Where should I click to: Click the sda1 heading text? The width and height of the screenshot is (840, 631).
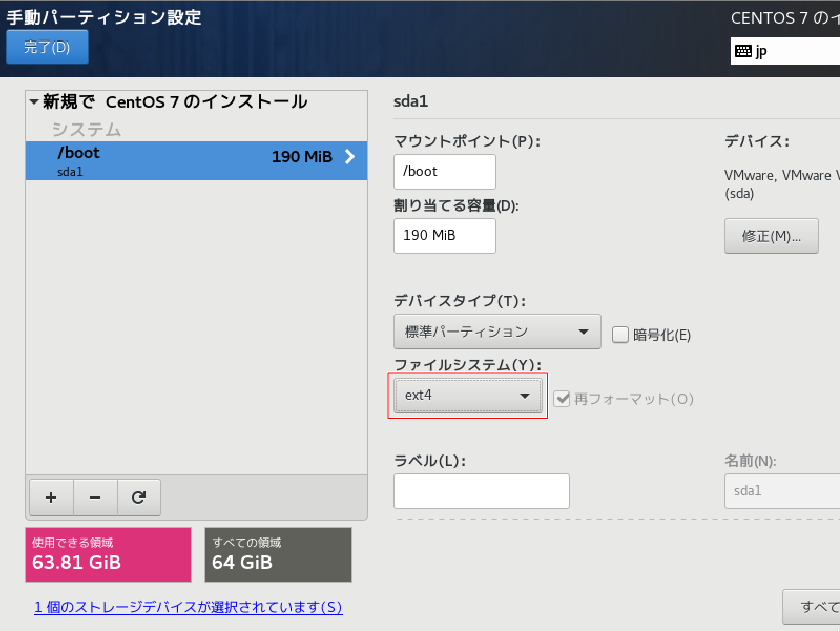[411, 101]
